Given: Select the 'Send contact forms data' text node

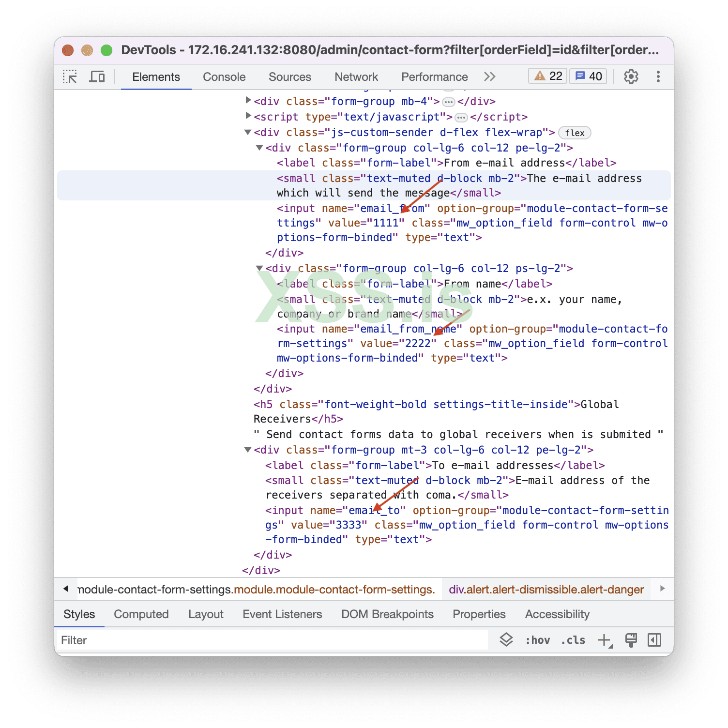Looking at the screenshot, I should 458,434.
